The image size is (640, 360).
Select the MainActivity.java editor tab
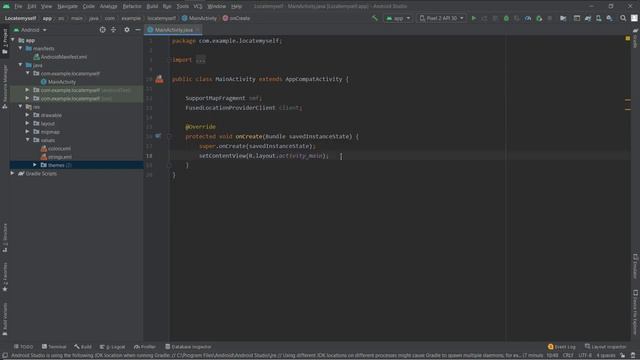[x=173, y=30]
